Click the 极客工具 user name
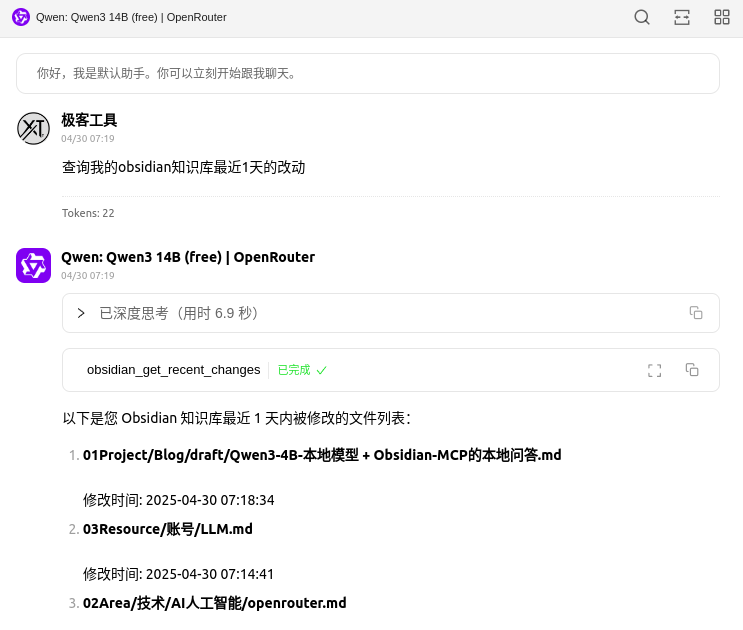This screenshot has height=630, width=743. tap(89, 120)
